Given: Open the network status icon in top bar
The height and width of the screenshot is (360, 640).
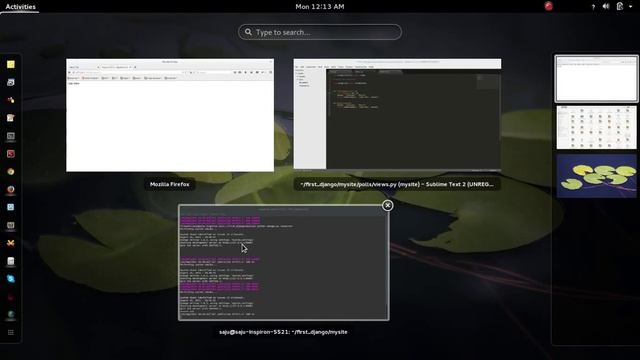Looking at the screenshot, I should point(593,7).
